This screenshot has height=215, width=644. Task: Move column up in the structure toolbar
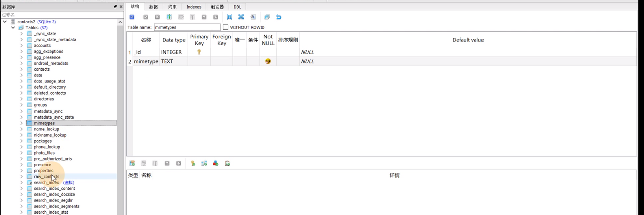[x=204, y=17]
